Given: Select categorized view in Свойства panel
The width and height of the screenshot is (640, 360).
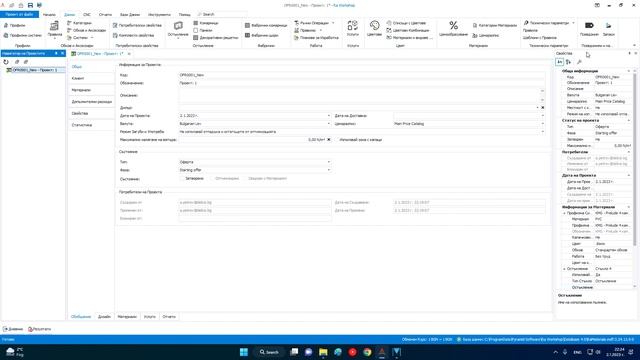Looking at the screenshot, I should tap(560, 62).
